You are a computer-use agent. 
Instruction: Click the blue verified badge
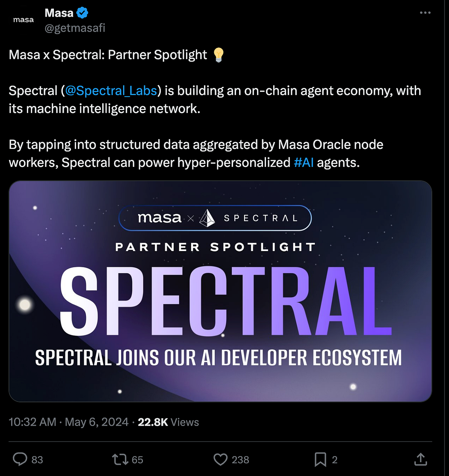(x=82, y=13)
